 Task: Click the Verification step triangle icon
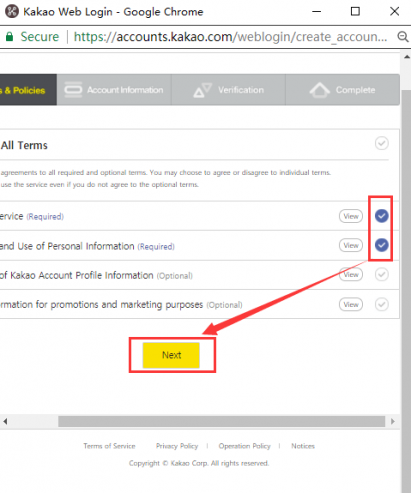coord(202,90)
